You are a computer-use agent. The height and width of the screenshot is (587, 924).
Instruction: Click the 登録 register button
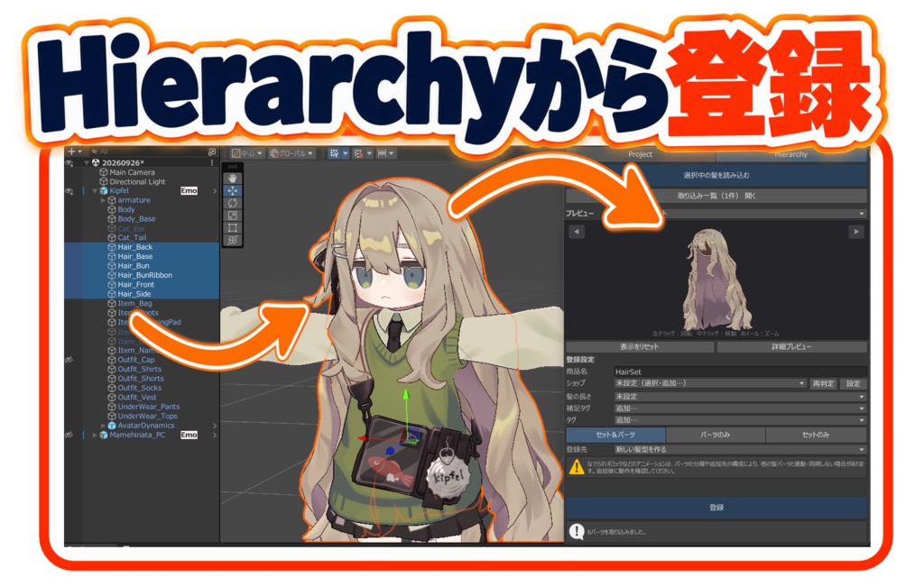pos(716,507)
